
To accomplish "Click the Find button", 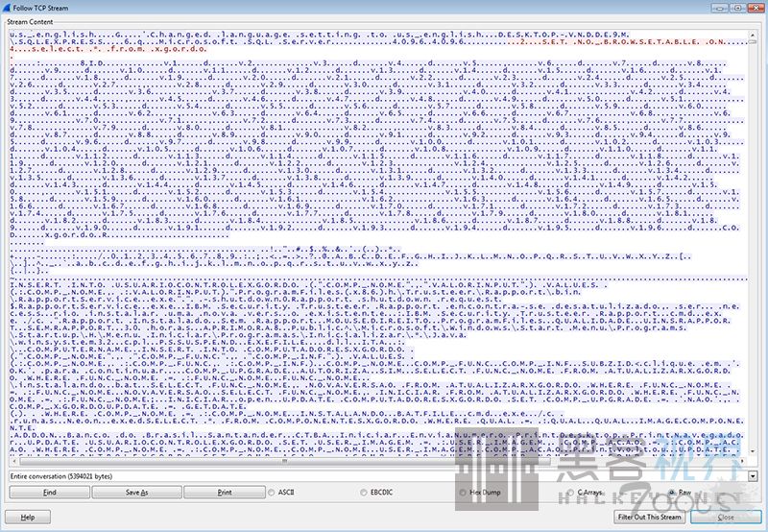I will [x=49, y=492].
